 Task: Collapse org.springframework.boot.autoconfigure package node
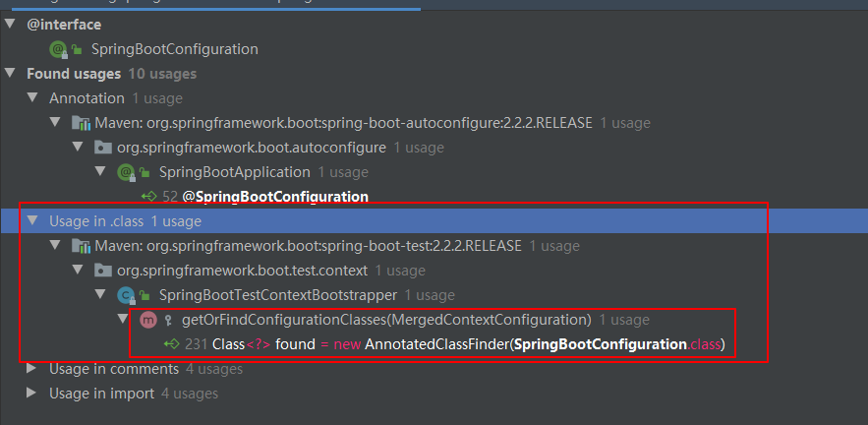click(78, 147)
